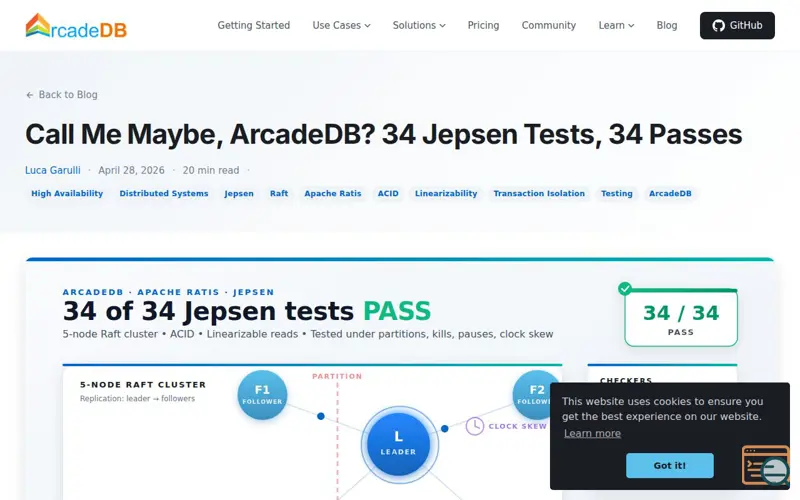
Task: Click Learn more in cookie notice
Action: [x=592, y=434]
